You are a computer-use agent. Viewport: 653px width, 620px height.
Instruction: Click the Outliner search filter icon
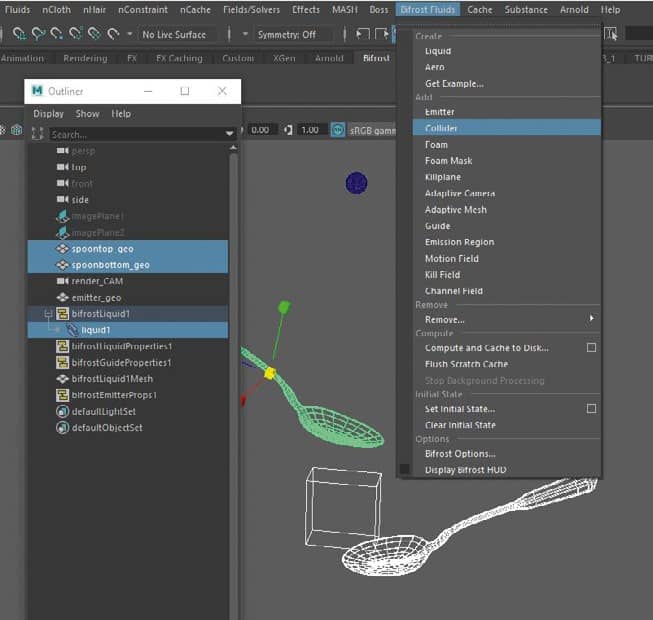(x=37, y=134)
